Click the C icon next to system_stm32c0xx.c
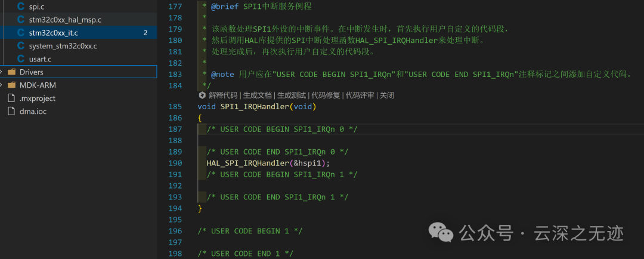 point(21,46)
